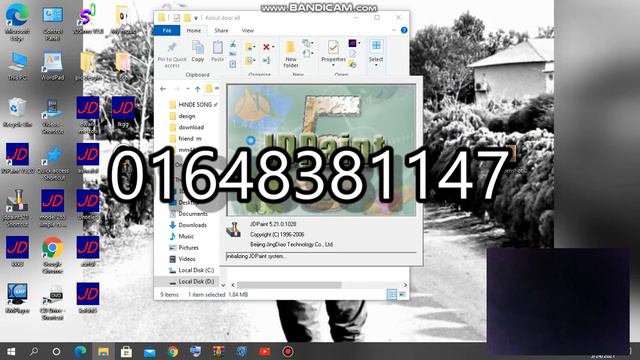Select the download folder in sidebar

(187, 127)
